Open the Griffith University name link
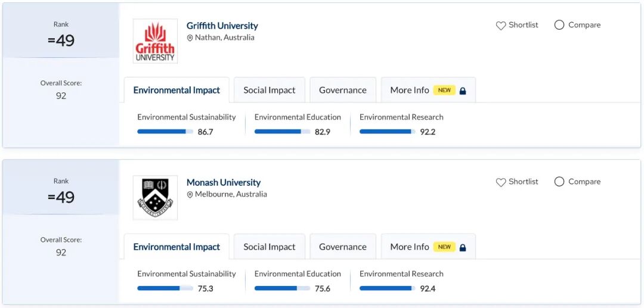 222,26
